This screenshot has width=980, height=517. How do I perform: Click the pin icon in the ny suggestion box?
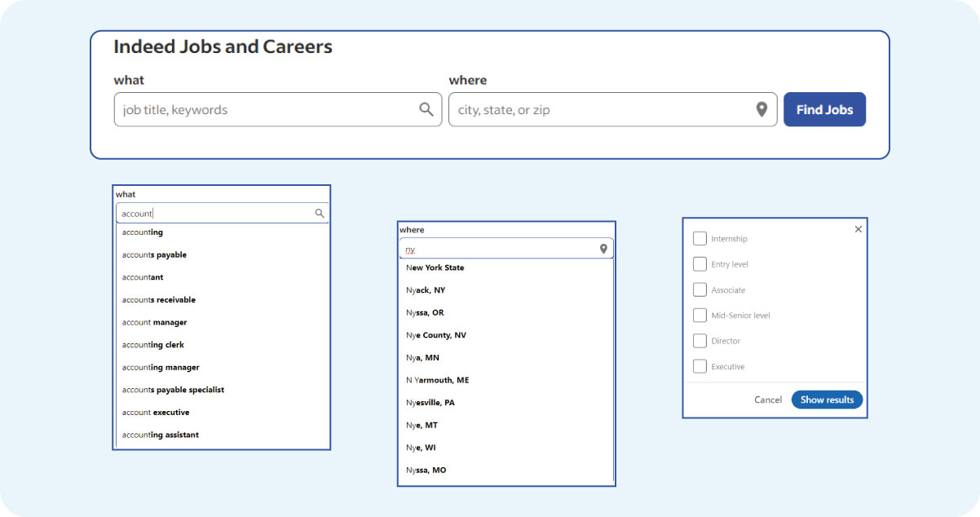click(603, 248)
